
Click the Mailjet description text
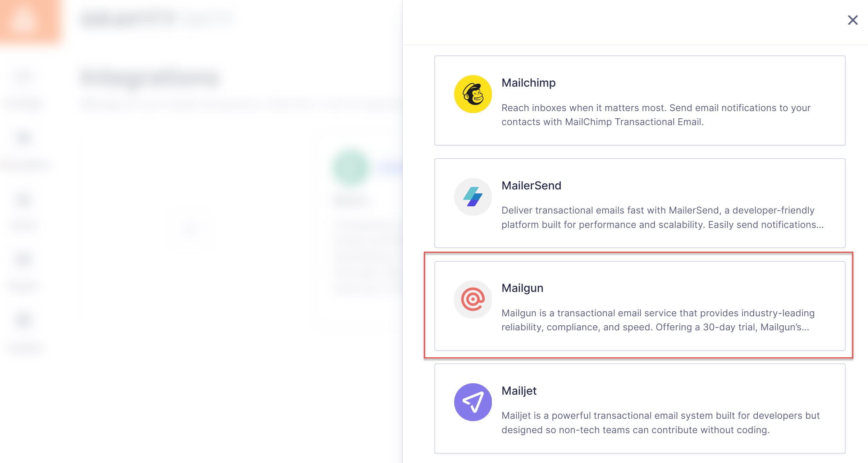tap(660, 423)
